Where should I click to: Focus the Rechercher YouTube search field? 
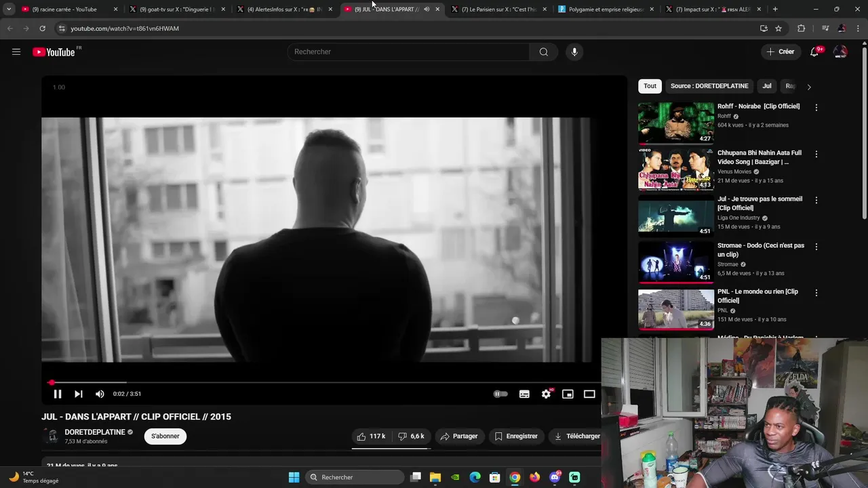click(x=409, y=52)
